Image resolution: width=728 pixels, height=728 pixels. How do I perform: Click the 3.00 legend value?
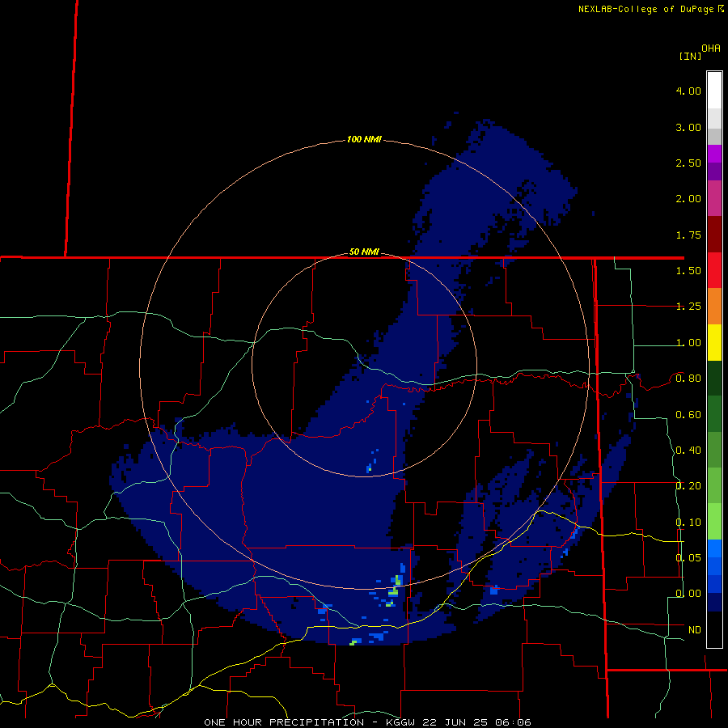click(688, 127)
